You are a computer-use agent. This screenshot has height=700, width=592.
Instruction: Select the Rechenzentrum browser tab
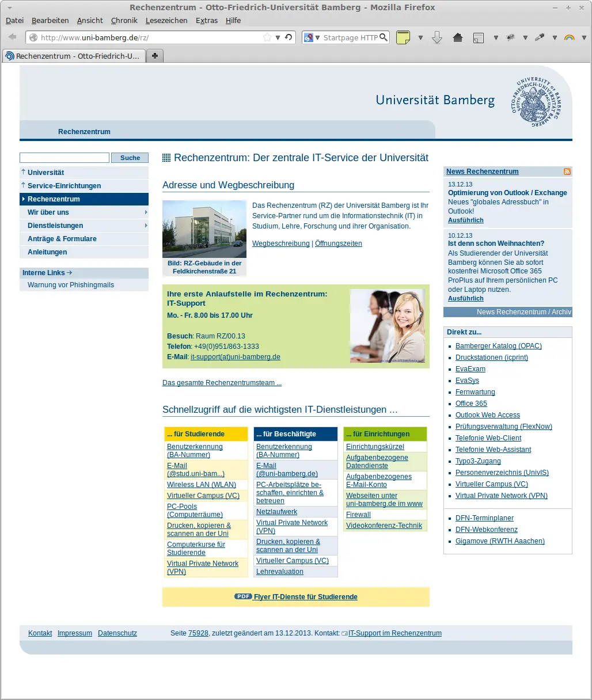[74, 56]
